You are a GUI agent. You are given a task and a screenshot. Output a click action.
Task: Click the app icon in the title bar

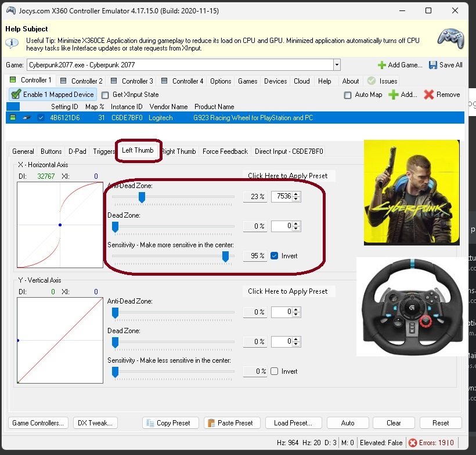(x=11, y=10)
